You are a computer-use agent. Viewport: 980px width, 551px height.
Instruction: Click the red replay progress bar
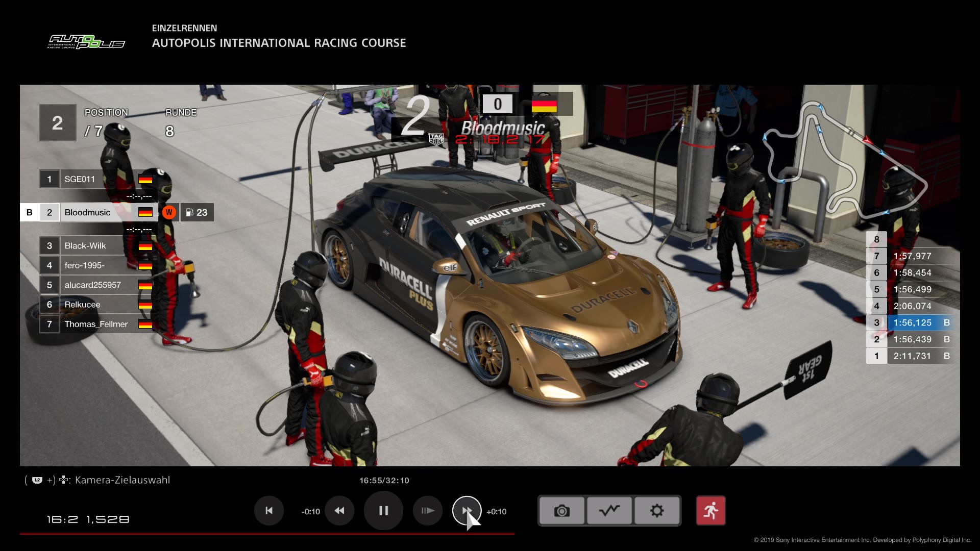[x=266, y=534]
